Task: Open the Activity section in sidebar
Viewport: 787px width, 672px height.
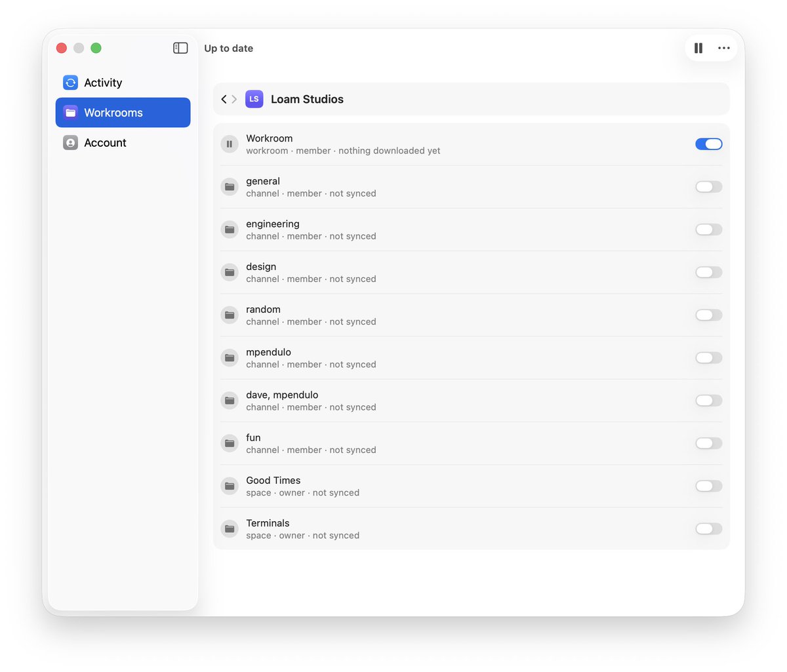Action: pyautogui.click(x=123, y=83)
